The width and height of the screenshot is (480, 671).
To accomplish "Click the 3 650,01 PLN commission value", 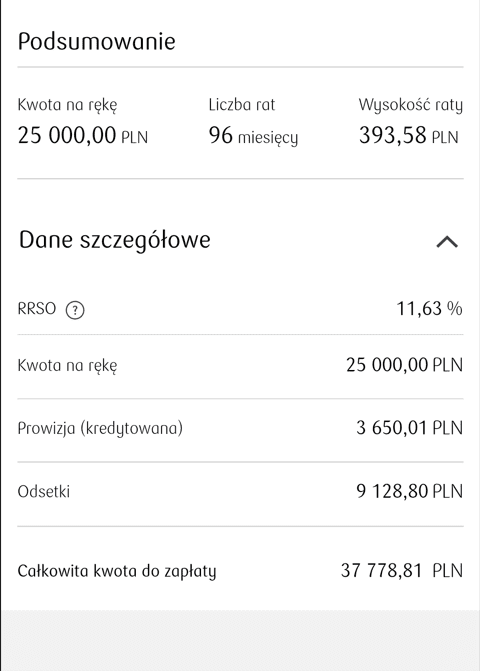I will point(409,428).
